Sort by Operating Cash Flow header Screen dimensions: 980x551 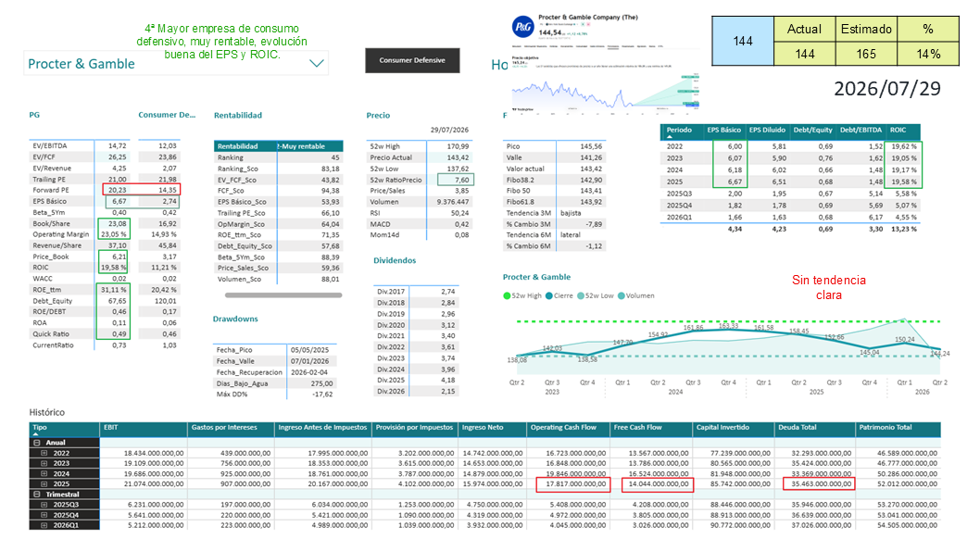tap(568, 428)
